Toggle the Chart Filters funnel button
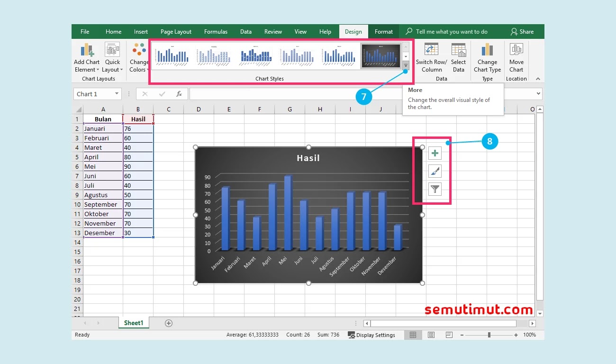Viewport: 616px width, 364px height. point(435,189)
